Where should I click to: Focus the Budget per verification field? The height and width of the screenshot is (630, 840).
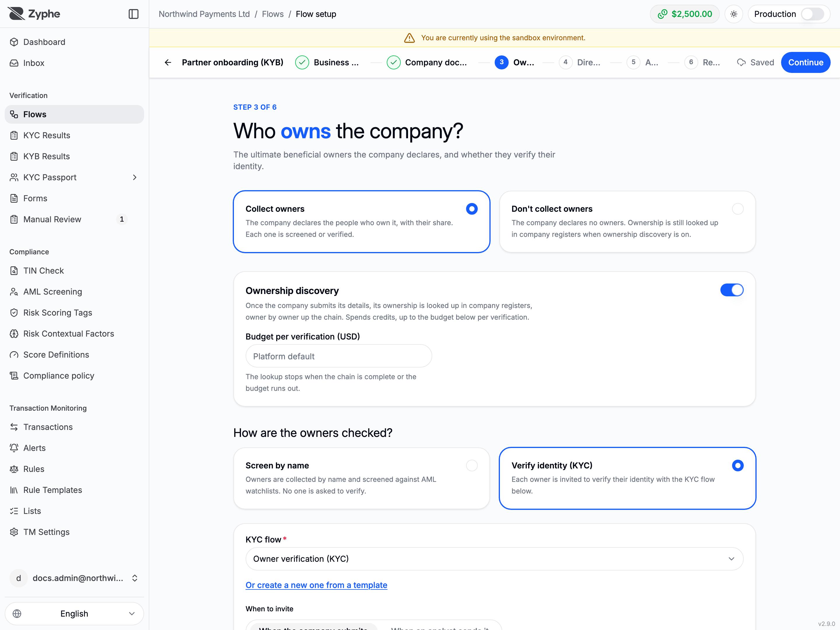339,356
